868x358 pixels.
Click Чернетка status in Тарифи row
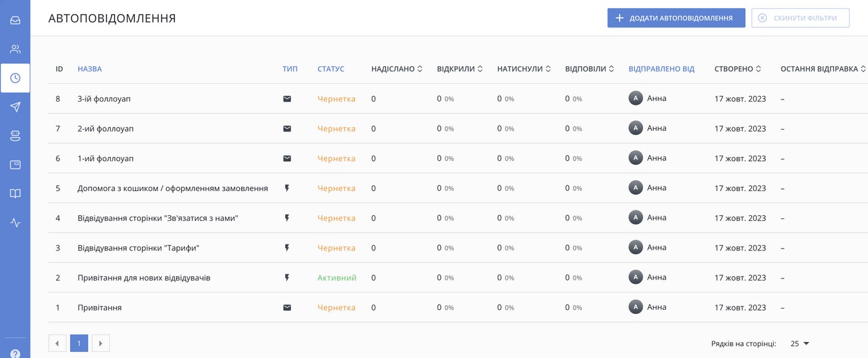pos(336,248)
